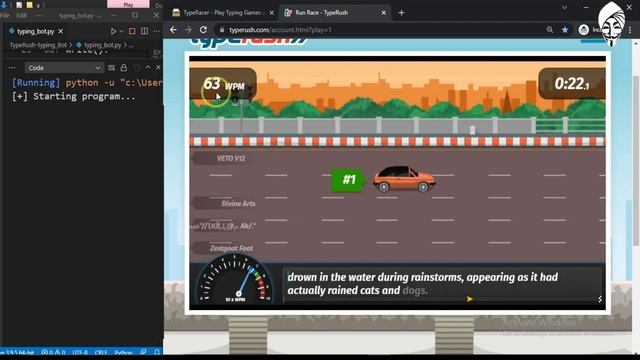Select Python language mode in status bar

click(x=123, y=352)
